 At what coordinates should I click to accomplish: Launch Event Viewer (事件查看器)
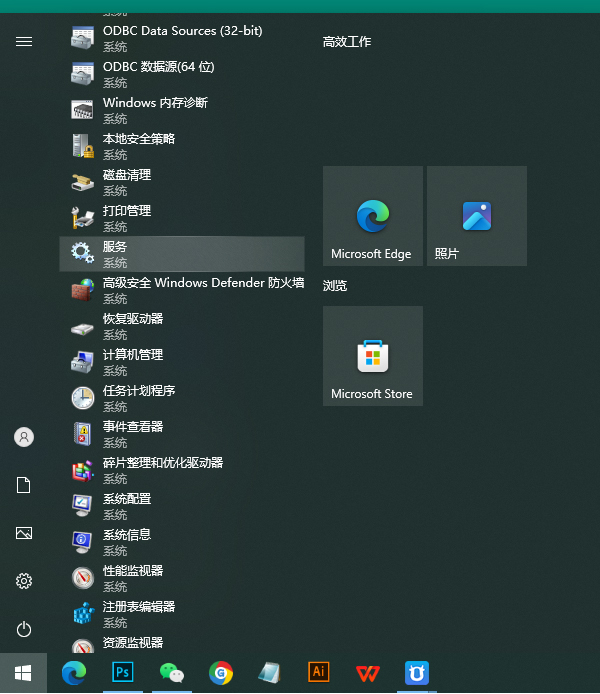coord(181,434)
